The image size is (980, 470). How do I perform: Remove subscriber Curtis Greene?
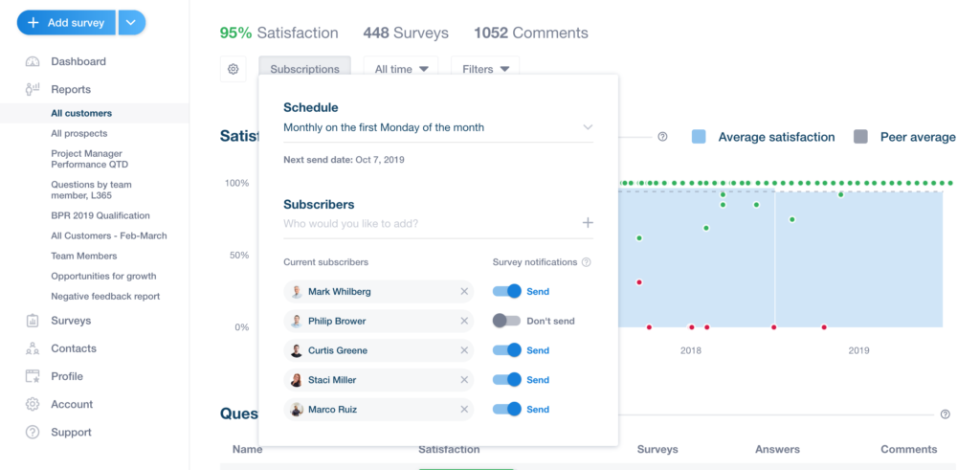[464, 350]
